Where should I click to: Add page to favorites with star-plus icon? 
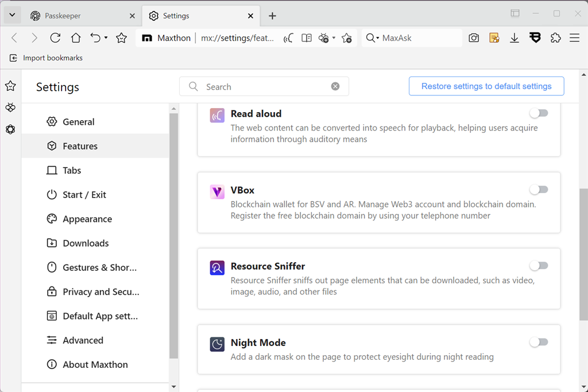click(x=347, y=38)
